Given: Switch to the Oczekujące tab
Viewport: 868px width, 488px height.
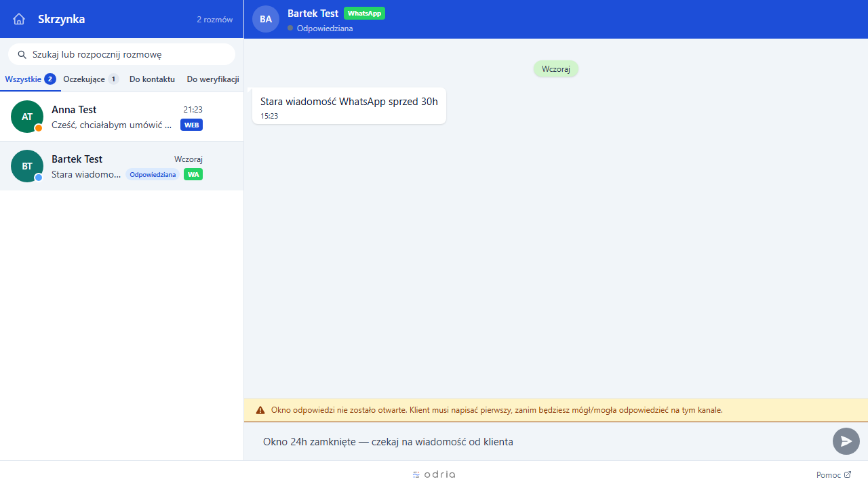Looking at the screenshot, I should coord(91,79).
